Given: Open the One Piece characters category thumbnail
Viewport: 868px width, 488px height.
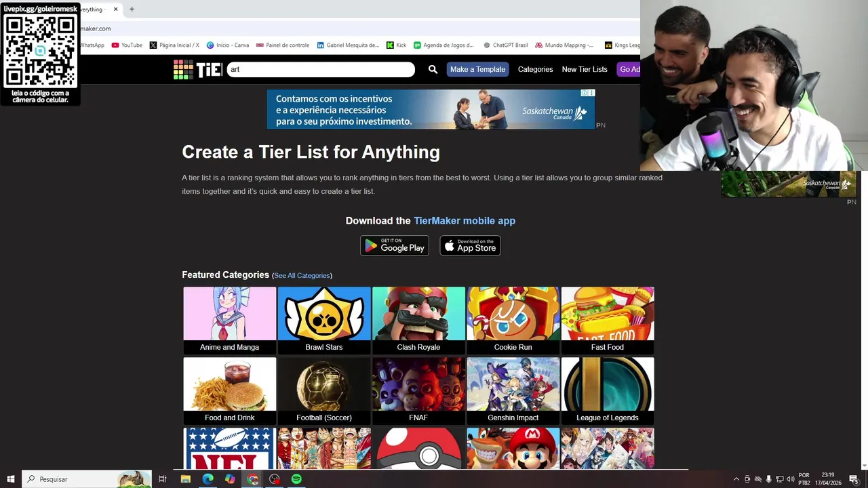Looking at the screenshot, I should coord(324,448).
